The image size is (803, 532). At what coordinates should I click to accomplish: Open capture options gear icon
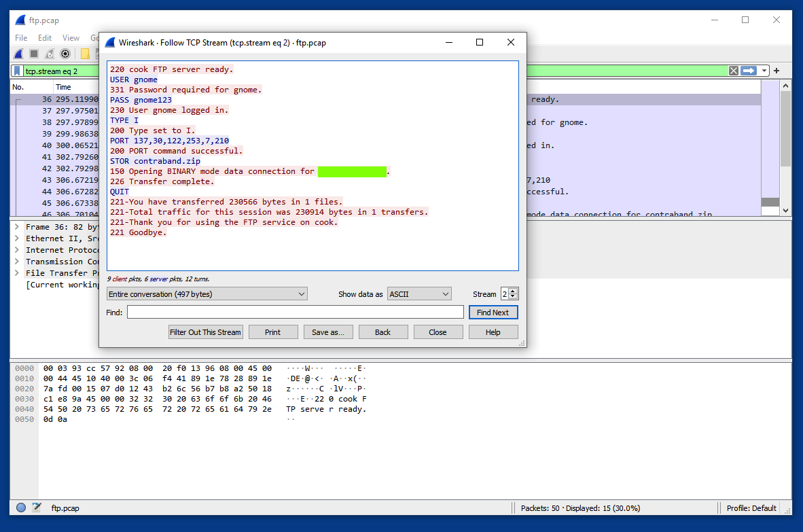[66, 54]
